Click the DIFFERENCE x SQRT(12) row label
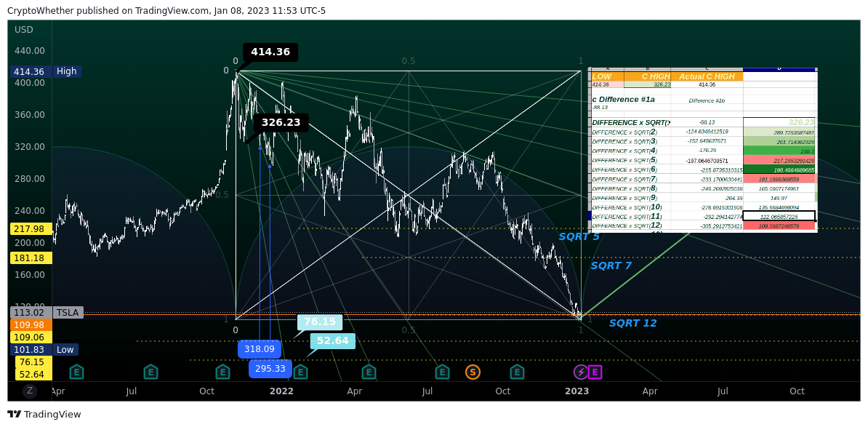Screen dimensions: 868x427 tap(626, 226)
